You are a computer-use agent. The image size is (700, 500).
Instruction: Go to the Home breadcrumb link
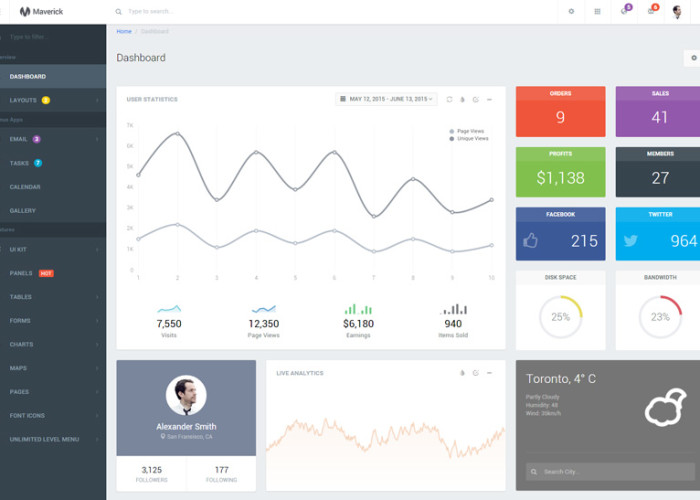click(124, 31)
